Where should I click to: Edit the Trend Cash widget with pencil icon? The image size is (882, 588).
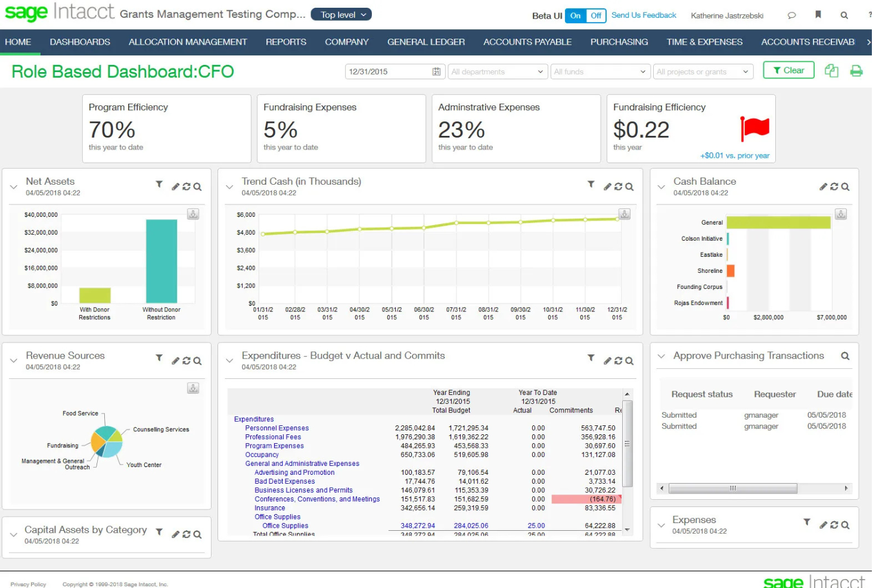[607, 186]
